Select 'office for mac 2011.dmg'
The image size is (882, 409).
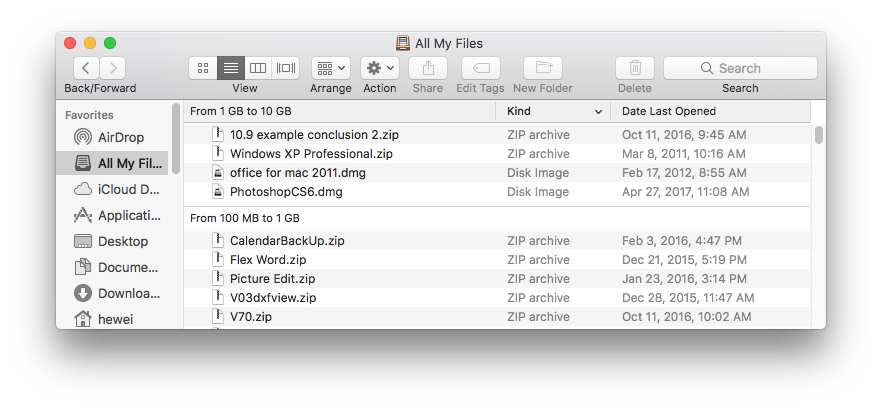pos(298,173)
